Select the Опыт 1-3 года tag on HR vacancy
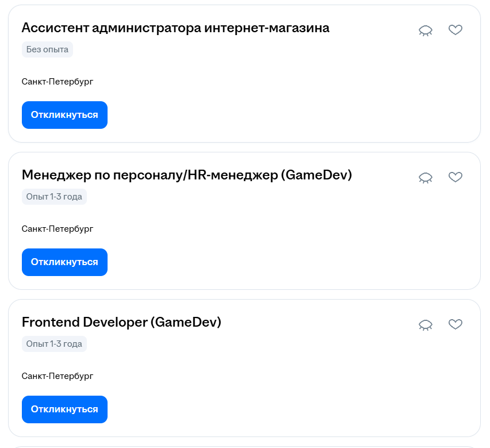The width and height of the screenshot is (490, 448). 53,197
